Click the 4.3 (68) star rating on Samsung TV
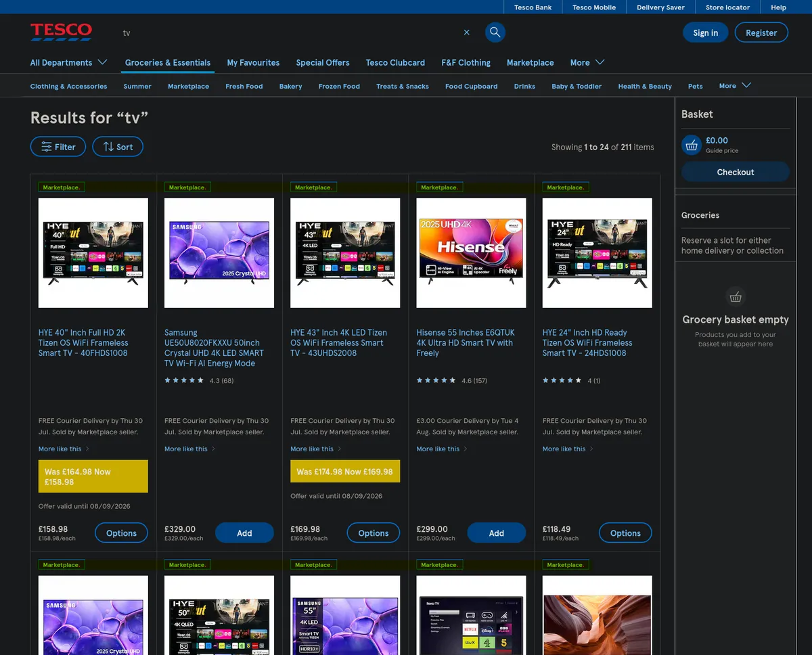The width and height of the screenshot is (812, 655). pos(199,380)
